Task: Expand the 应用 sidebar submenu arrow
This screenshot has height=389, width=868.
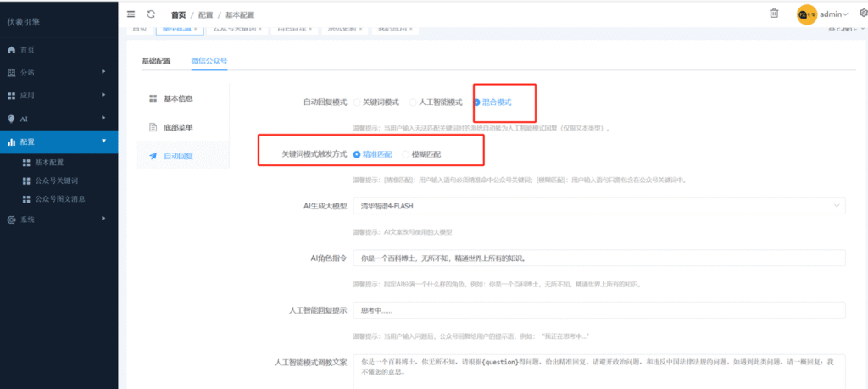Action: pyautogui.click(x=103, y=95)
